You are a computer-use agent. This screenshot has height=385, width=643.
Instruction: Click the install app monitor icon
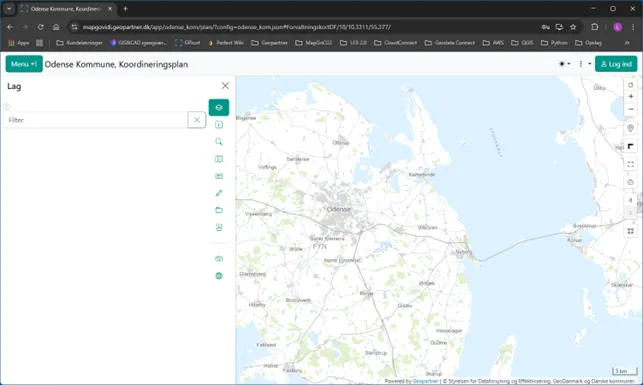[559, 27]
